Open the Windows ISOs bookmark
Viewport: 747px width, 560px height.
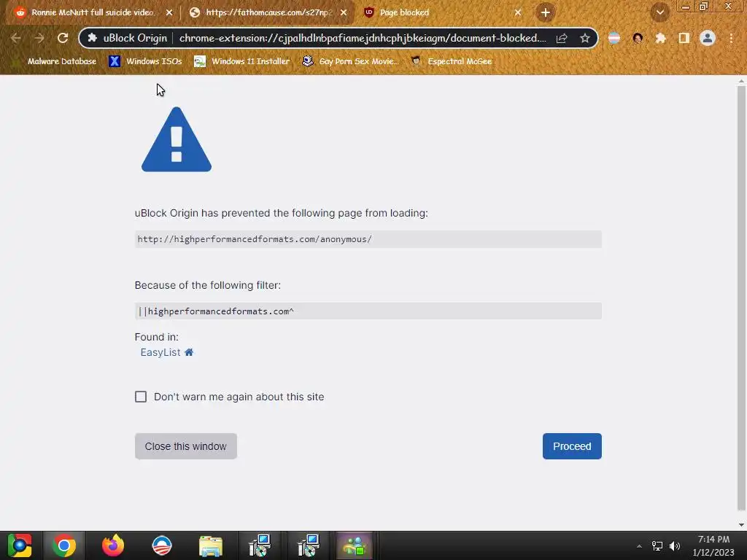coord(145,61)
